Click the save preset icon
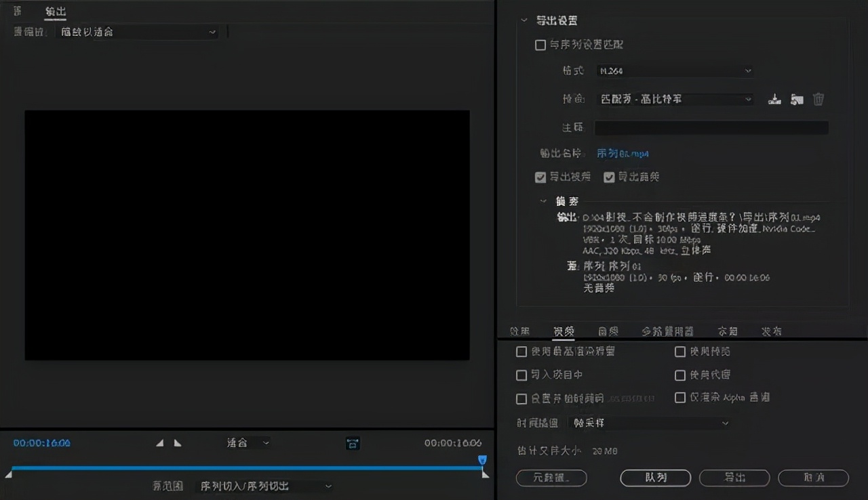This screenshot has width=868, height=500. pyautogui.click(x=774, y=100)
